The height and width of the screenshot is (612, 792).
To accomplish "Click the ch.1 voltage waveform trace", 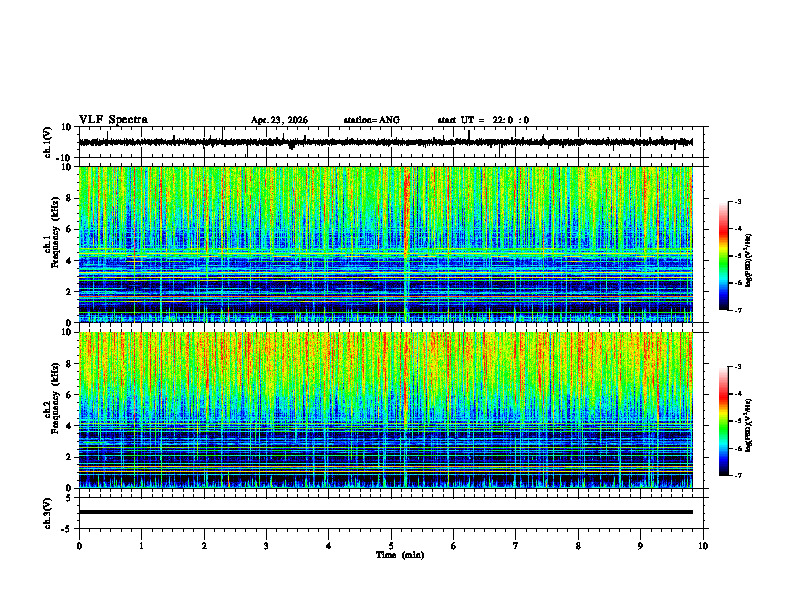I will (x=385, y=142).
